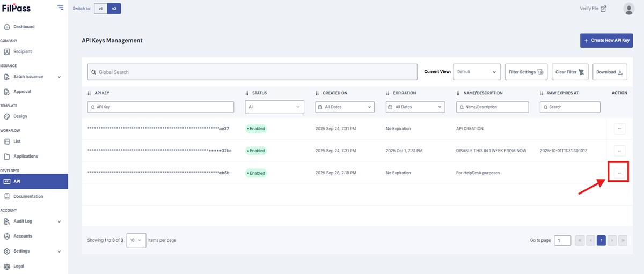The image size is (644, 274).
Task: Click the RAW EXPIRES AT drag handle icon
Action: tap(542, 93)
